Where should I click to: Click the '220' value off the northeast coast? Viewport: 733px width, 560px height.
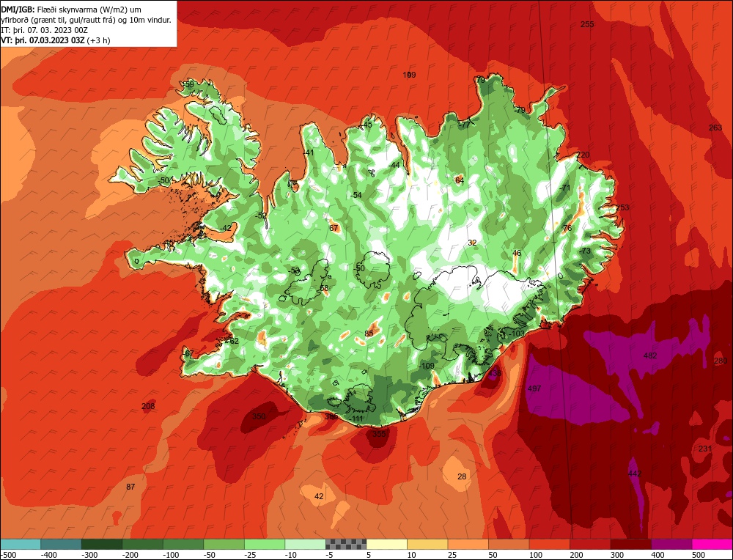(583, 155)
